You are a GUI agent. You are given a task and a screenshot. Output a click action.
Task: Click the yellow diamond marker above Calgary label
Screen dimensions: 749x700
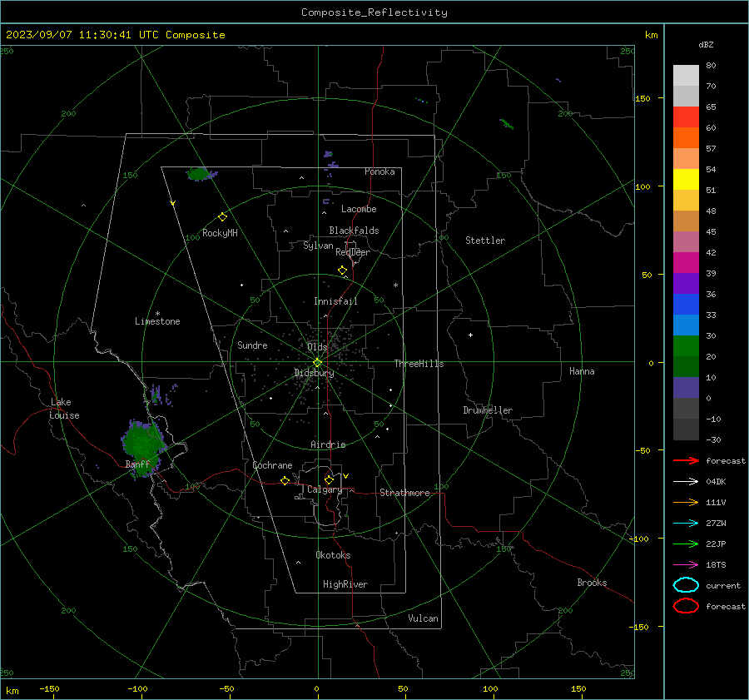(329, 479)
